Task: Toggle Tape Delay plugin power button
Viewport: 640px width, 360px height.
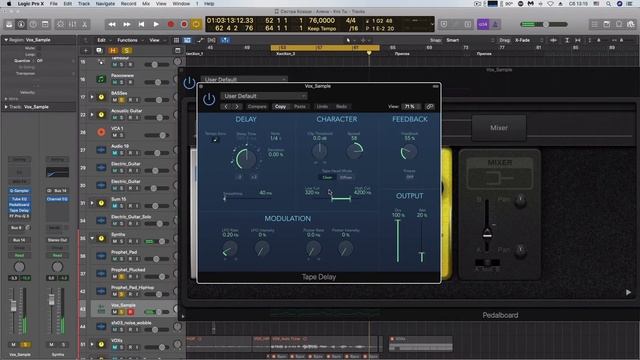Action: (x=209, y=99)
